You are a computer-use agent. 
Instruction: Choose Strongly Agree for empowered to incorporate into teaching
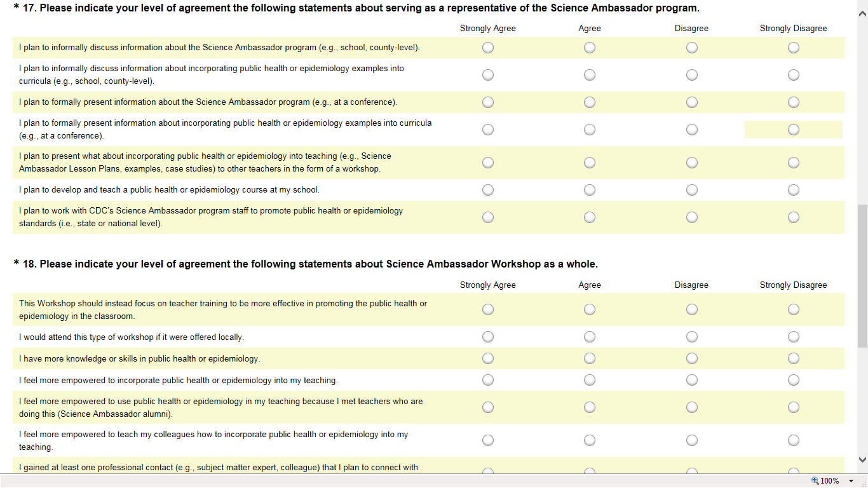488,380
